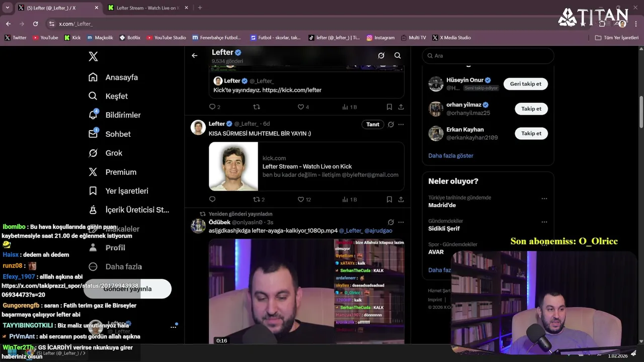Click browser back button
This screenshot has width=644, height=362.
click(x=8, y=24)
